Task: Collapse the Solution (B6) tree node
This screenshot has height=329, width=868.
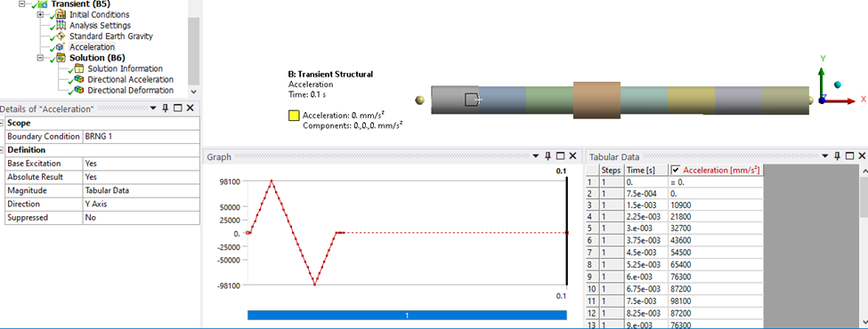Action: click(40, 58)
